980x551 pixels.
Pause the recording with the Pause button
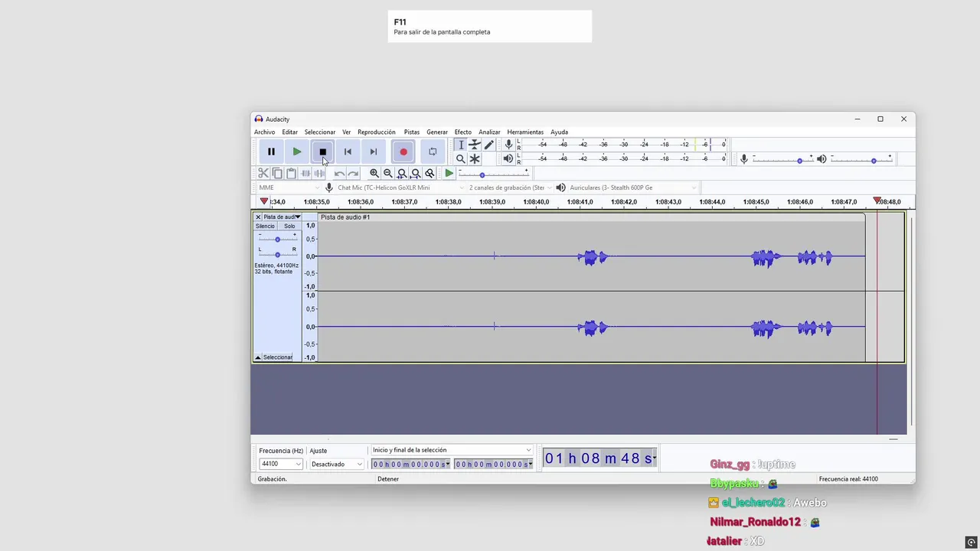point(271,152)
